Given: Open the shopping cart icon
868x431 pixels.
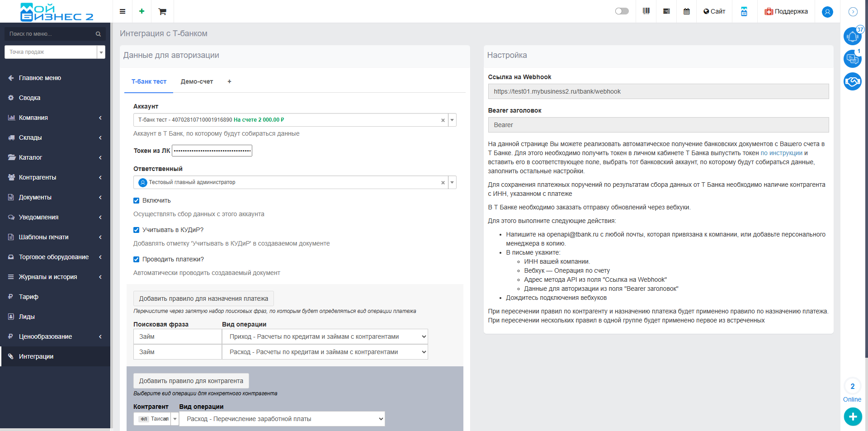Looking at the screenshot, I should tap(162, 12).
